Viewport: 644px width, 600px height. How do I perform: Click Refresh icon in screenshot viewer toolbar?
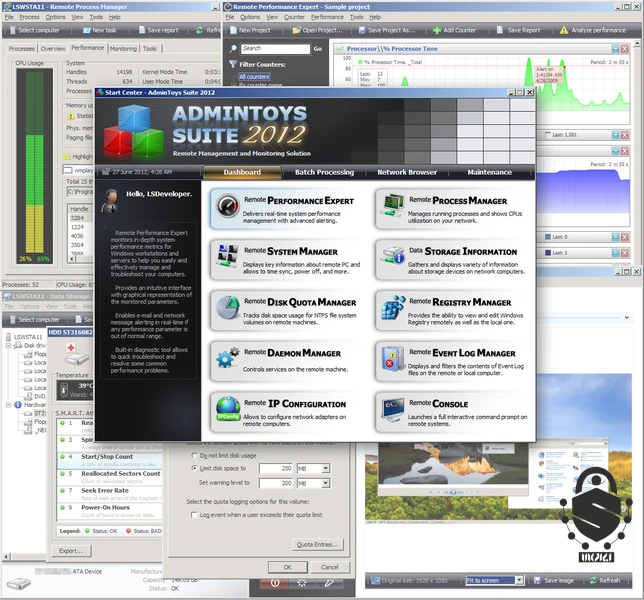pyautogui.click(x=593, y=580)
